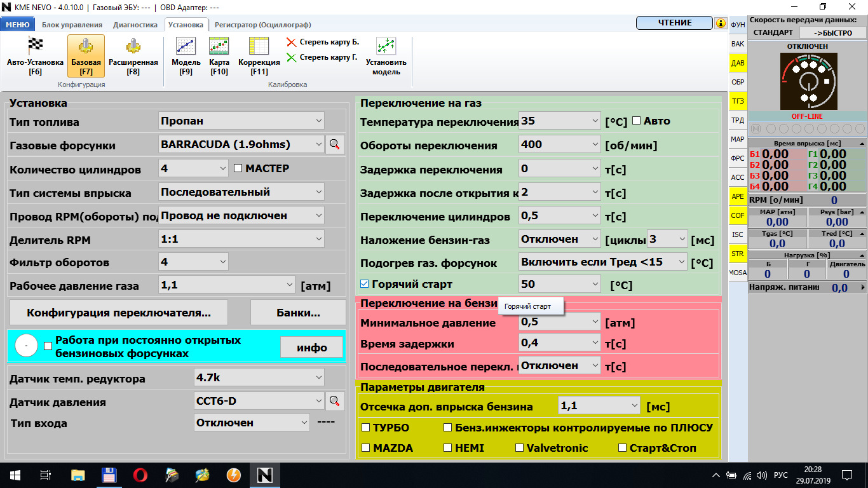Open Датчик темп. редуктора dropdown
868x488 pixels.
[x=259, y=377]
